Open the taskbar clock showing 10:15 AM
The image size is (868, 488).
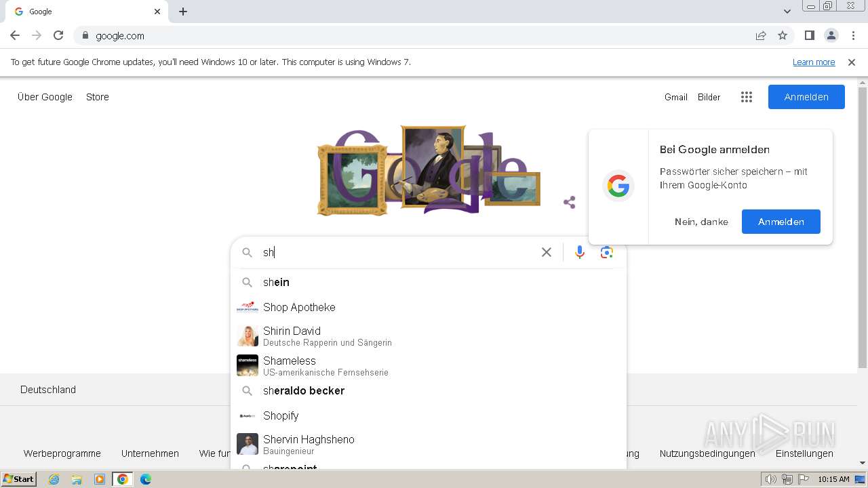pyautogui.click(x=833, y=479)
